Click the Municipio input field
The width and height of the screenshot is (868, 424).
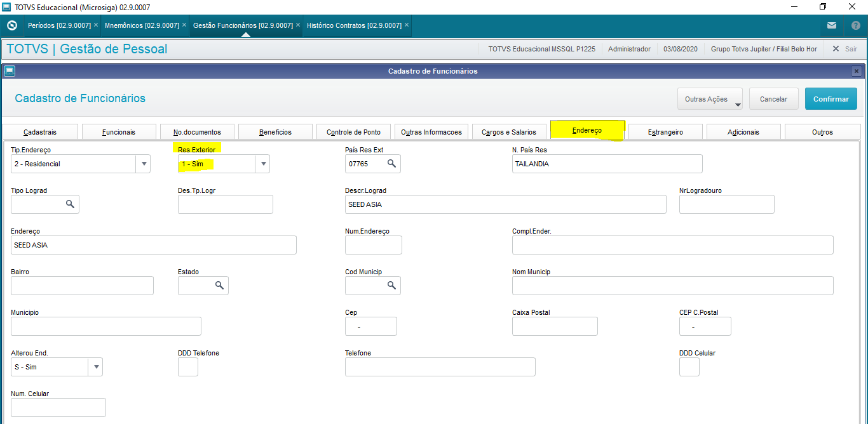click(106, 326)
